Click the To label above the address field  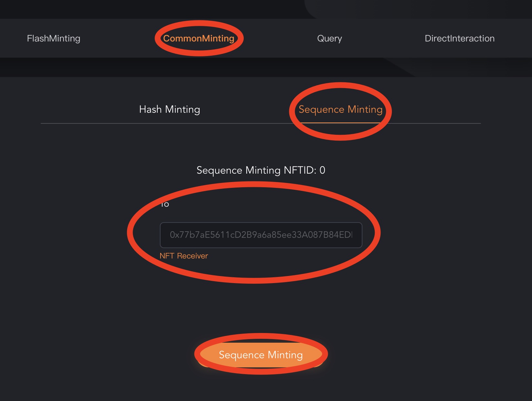pyautogui.click(x=165, y=204)
